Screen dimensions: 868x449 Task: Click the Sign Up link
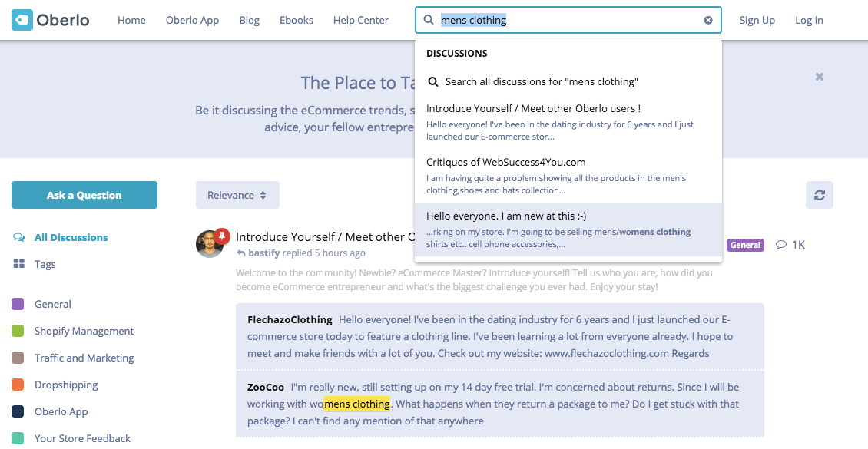coord(757,21)
